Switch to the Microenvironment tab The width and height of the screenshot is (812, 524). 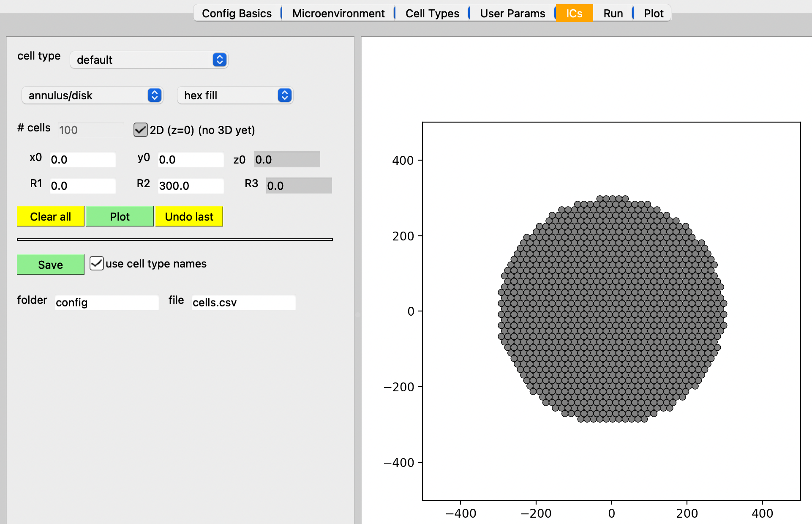[x=338, y=13]
